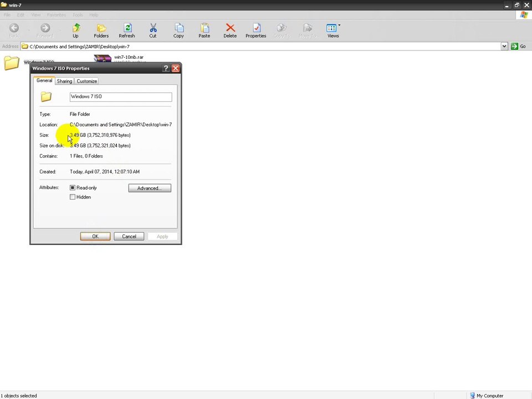Minimize the win-7 Explorer window

tap(507, 6)
